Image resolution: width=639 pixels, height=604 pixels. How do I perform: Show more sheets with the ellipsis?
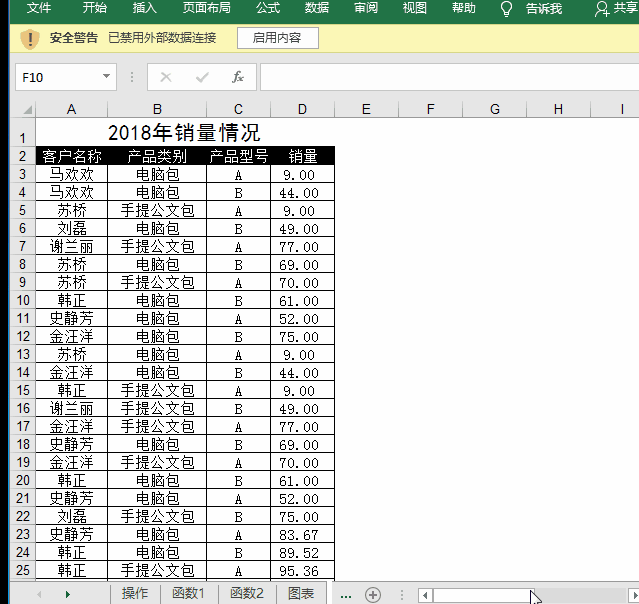click(x=346, y=596)
